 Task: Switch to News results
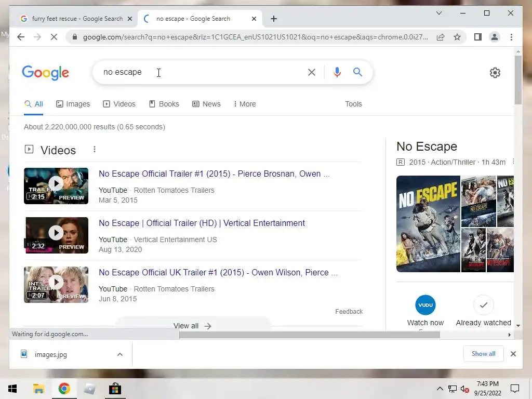tap(206, 104)
